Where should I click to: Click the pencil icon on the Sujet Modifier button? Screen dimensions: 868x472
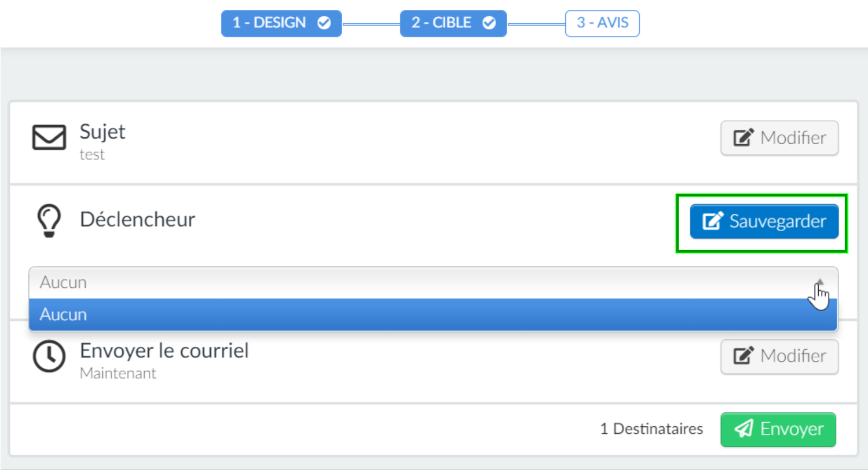tap(744, 138)
